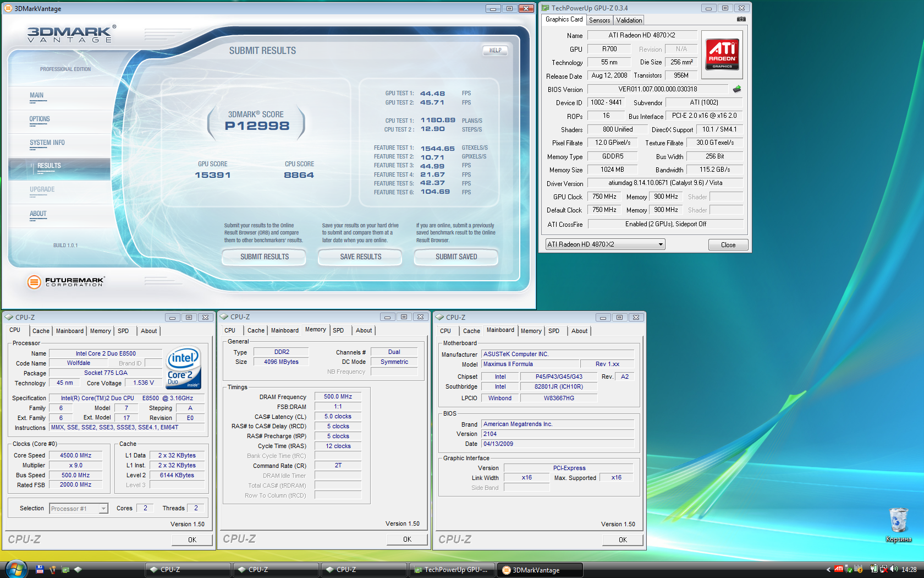Click the SUBMIT RESULTS button

tap(264, 257)
